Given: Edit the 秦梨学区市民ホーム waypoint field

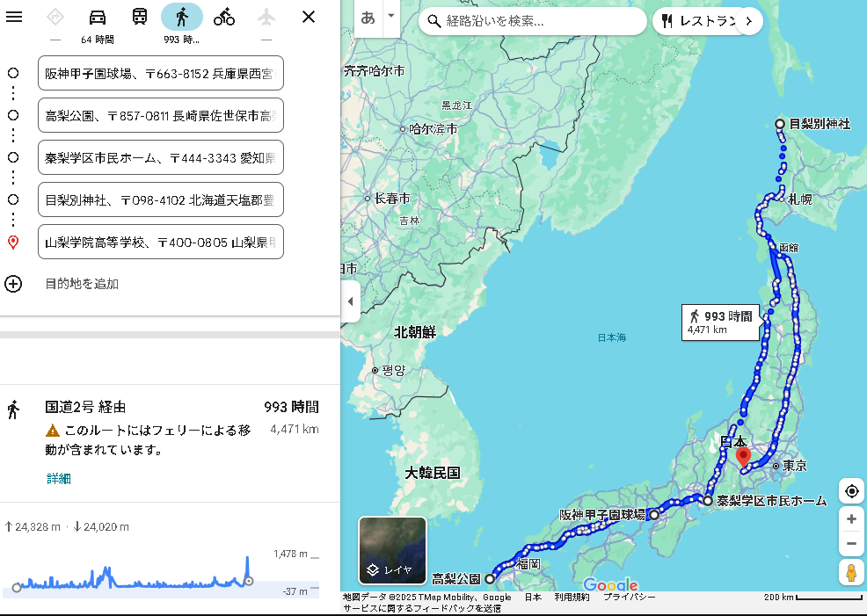Looking at the screenshot, I should pos(160,157).
